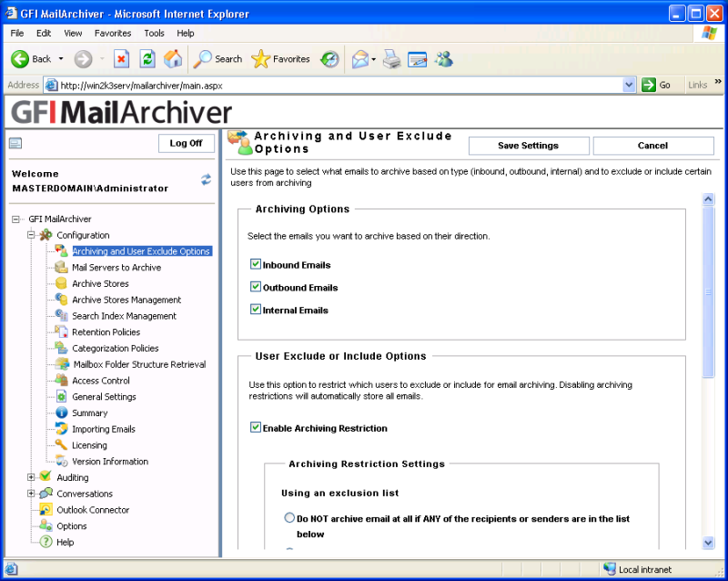Open the Favorites menu

[x=113, y=33]
